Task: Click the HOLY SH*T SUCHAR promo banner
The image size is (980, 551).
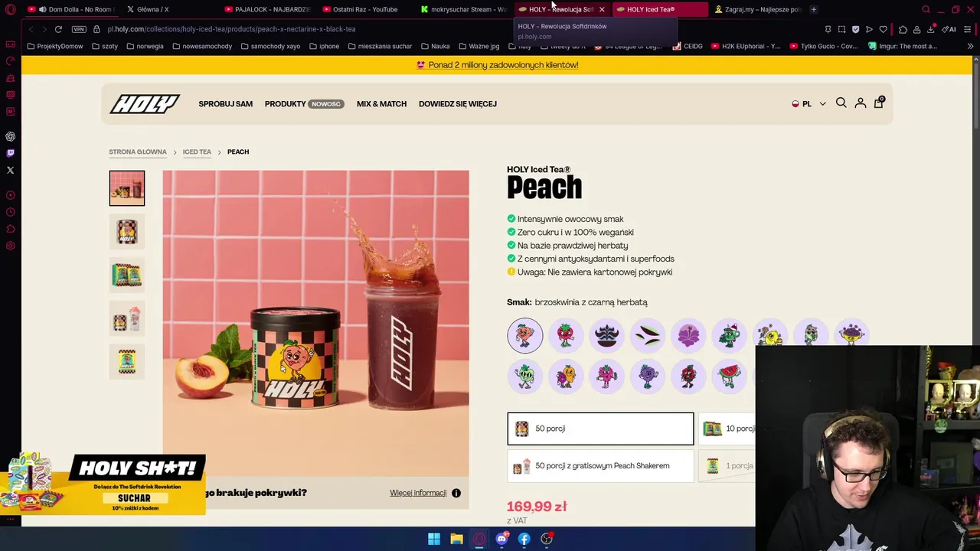Action: tap(103, 484)
